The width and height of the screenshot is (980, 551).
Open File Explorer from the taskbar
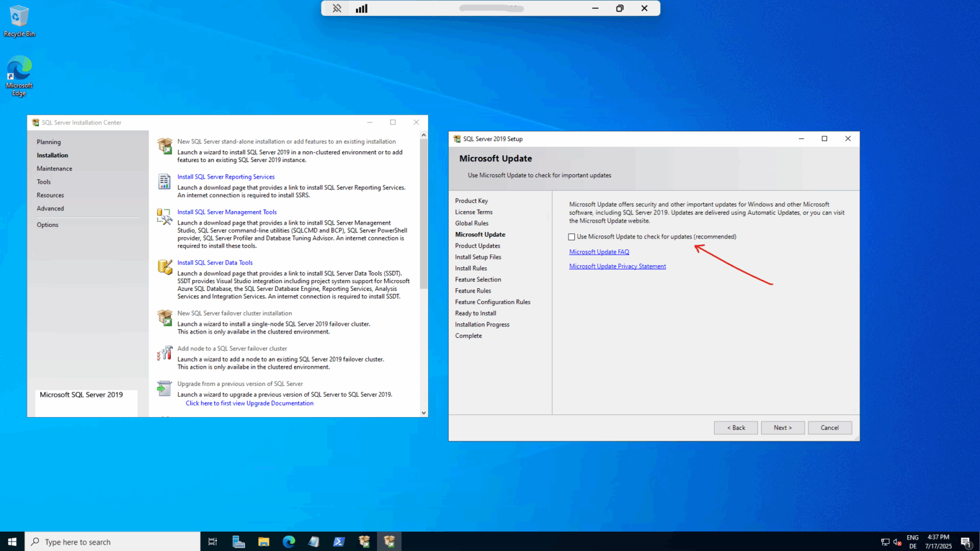(264, 541)
